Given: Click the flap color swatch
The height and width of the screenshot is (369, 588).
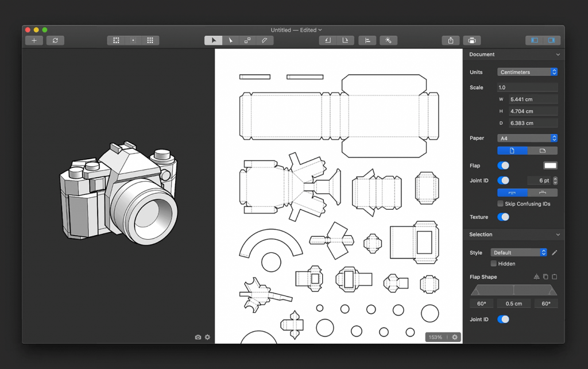Looking at the screenshot, I should click(x=550, y=166).
